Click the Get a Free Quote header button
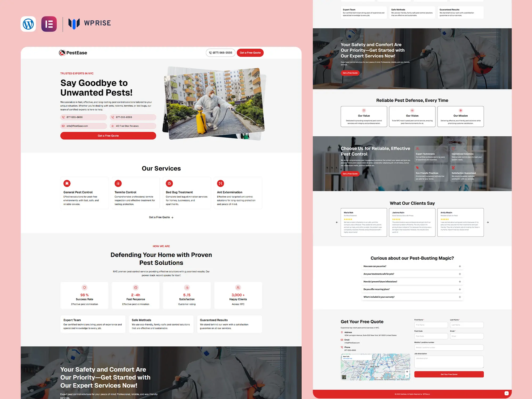This screenshot has width=532, height=399. (250, 52)
